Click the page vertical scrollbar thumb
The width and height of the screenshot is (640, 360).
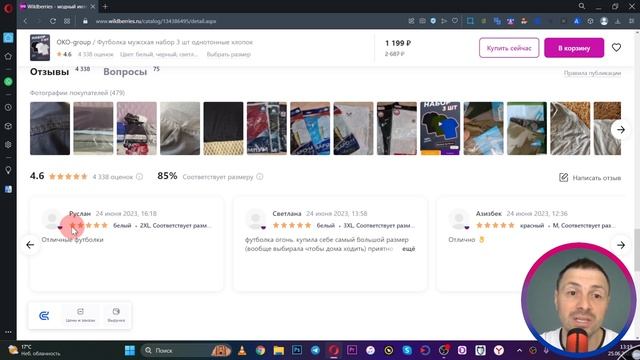pos(637,249)
